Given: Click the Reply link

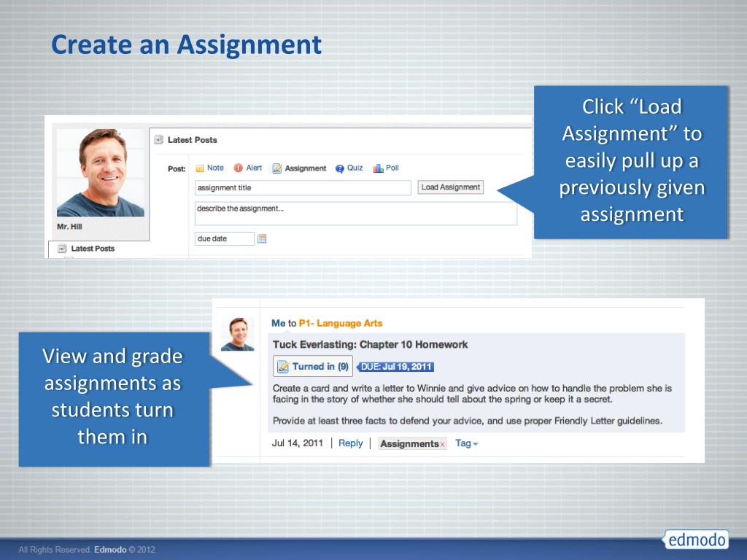Looking at the screenshot, I should [351, 443].
